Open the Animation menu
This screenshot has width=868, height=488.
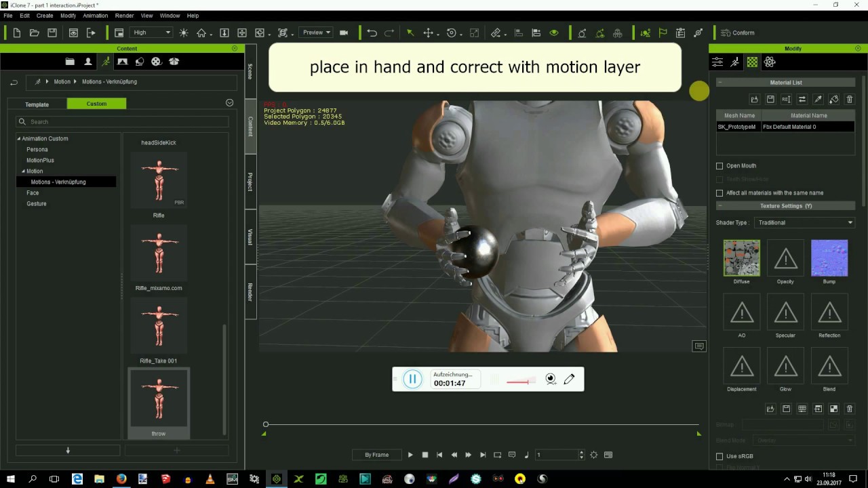coord(95,16)
